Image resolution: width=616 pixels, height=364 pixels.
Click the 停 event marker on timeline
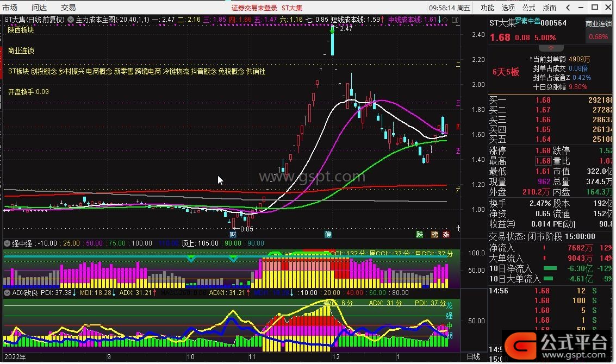[x=328, y=234]
